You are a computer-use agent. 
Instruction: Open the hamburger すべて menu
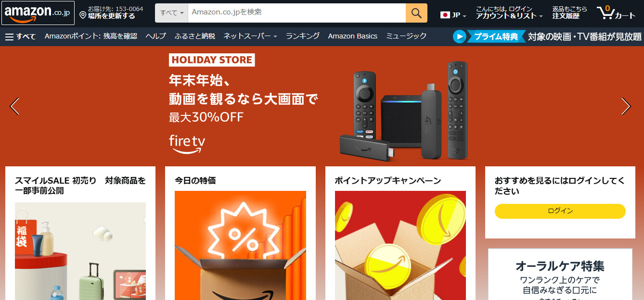coord(20,36)
